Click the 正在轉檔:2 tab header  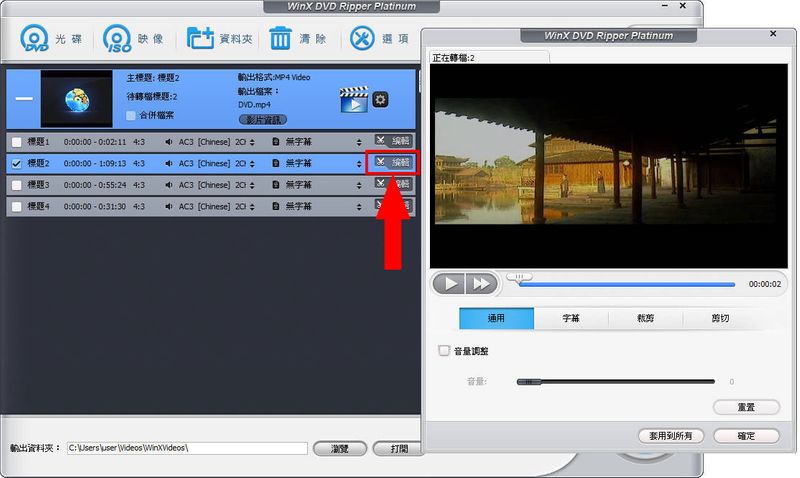(x=490, y=57)
